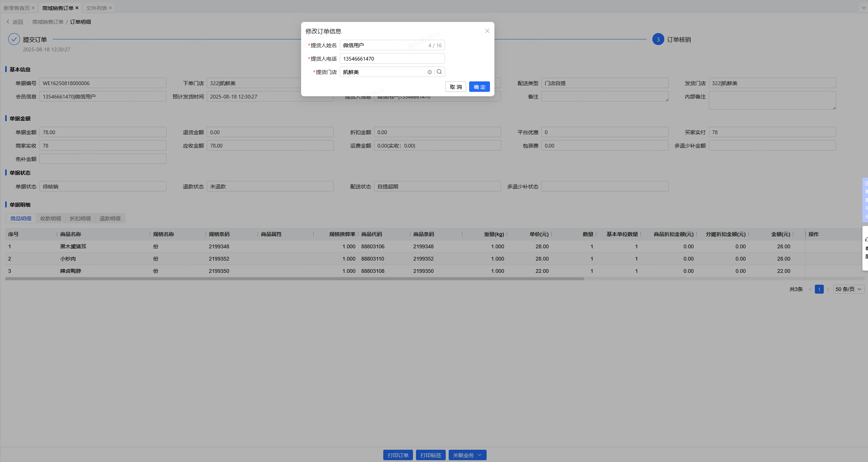
Task: Click the 运费金额 field
Action: [x=438, y=146]
